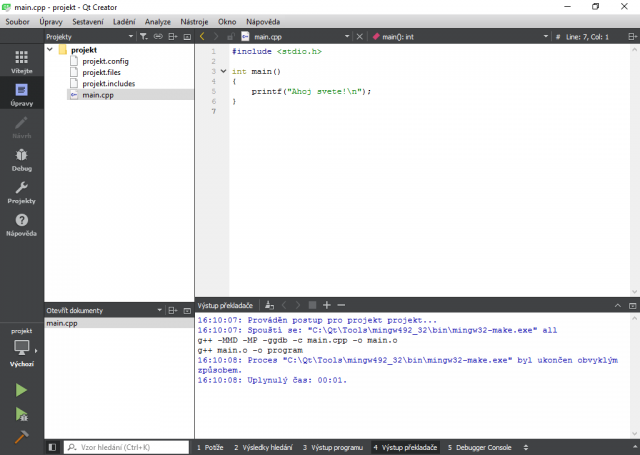Go to previous item in compile output
This screenshot has width=640, height=455.
click(284, 305)
